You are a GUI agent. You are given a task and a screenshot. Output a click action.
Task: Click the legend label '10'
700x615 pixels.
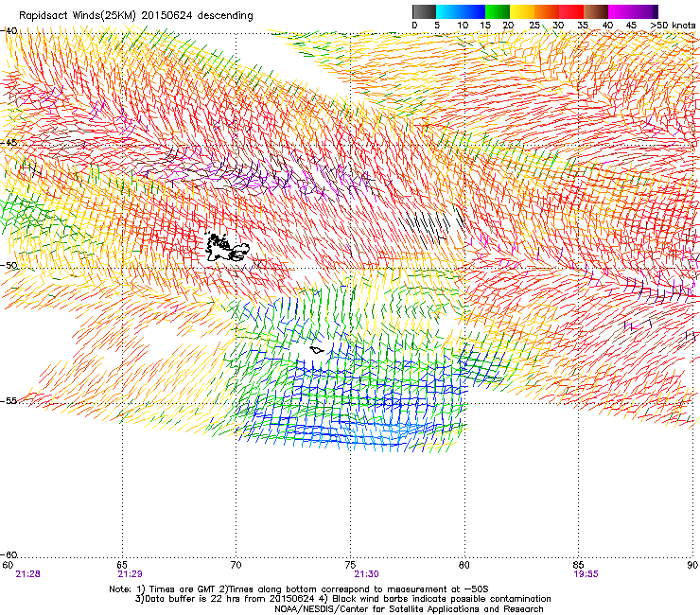[x=463, y=26]
